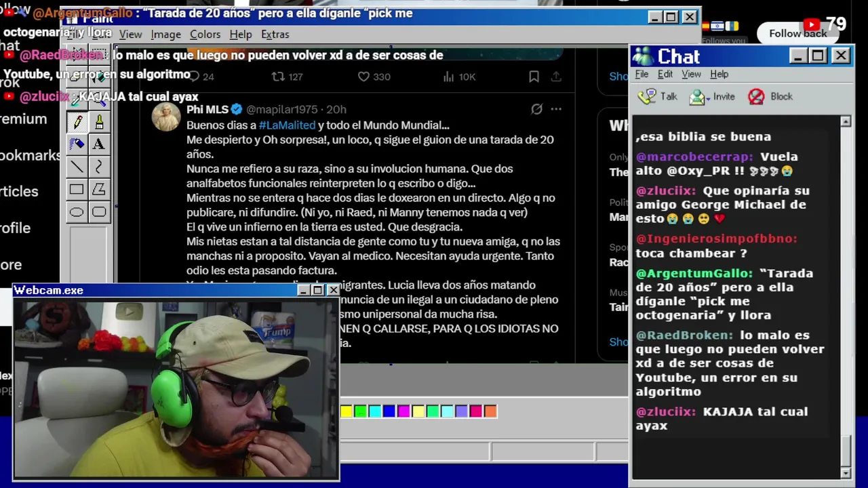Bookmark the post above Phi MLS's tweet
868x488 pixels.
pyautogui.click(x=534, y=77)
